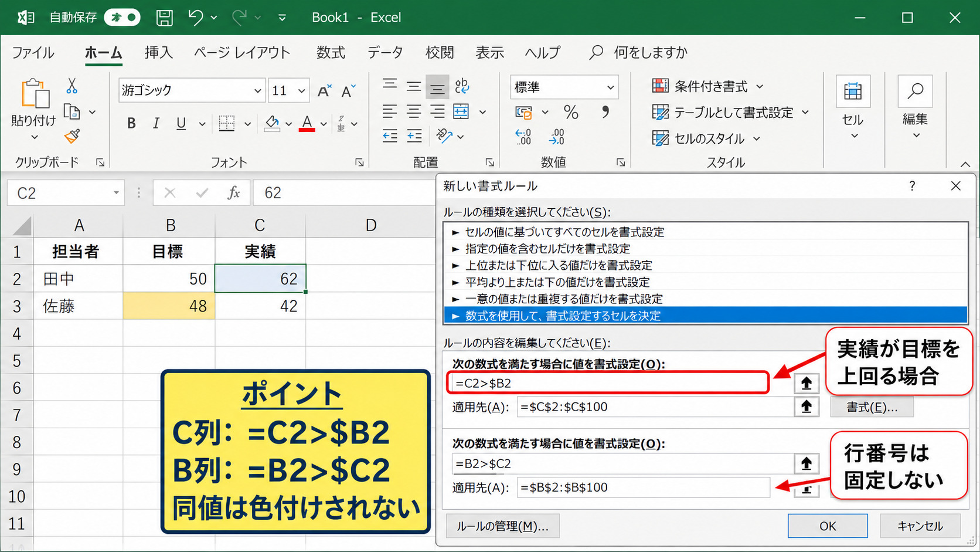Screen dimensions: 980x552
Task: Click the Center horizontally icon
Action: coord(414,111)
